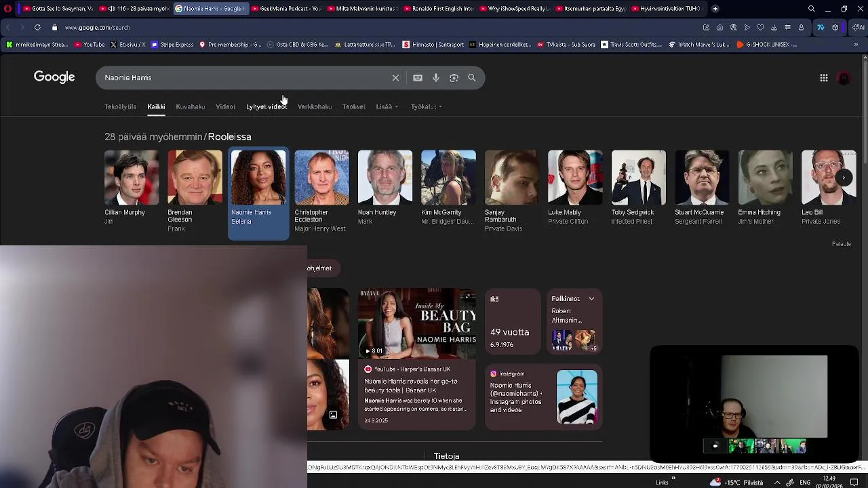This screenshot has height=488, width=868.
Task: Take a snapshot with the camera toolbar icon
Action: (719, 28)
